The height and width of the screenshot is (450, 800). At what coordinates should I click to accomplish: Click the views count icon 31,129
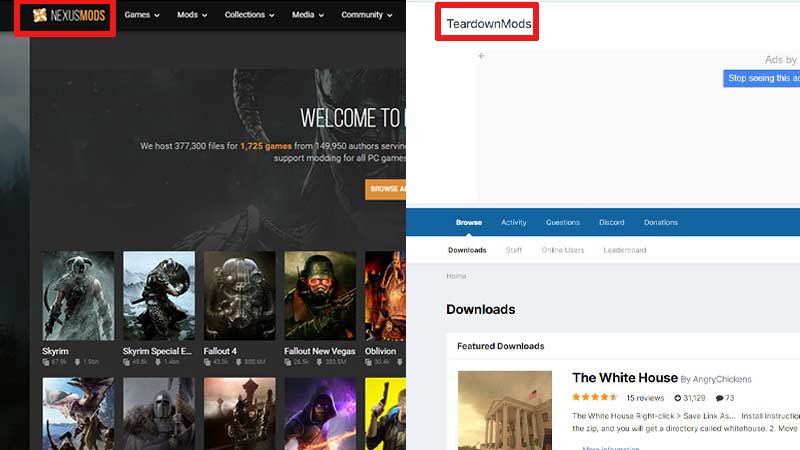[x=678, y=398]
